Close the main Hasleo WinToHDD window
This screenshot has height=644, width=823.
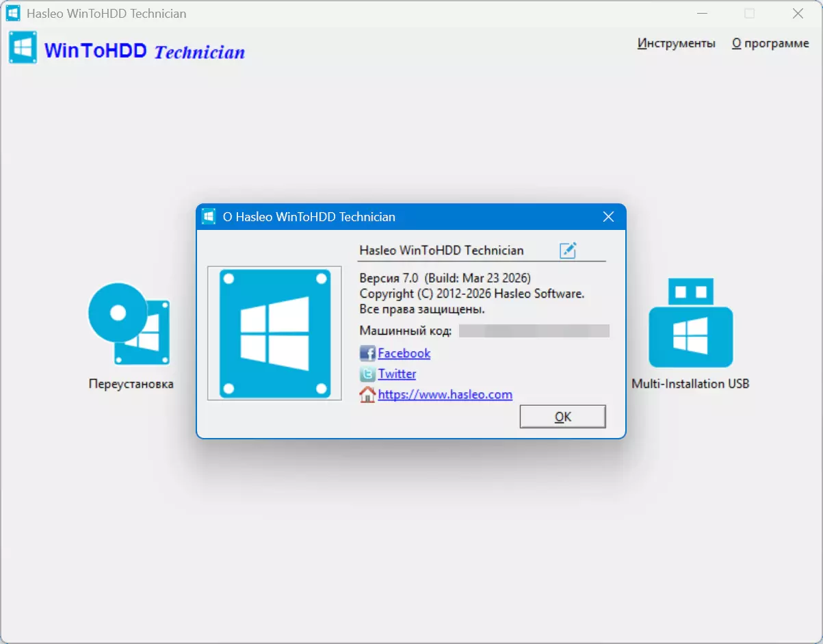pyautogui.click(x=798, y=13)
